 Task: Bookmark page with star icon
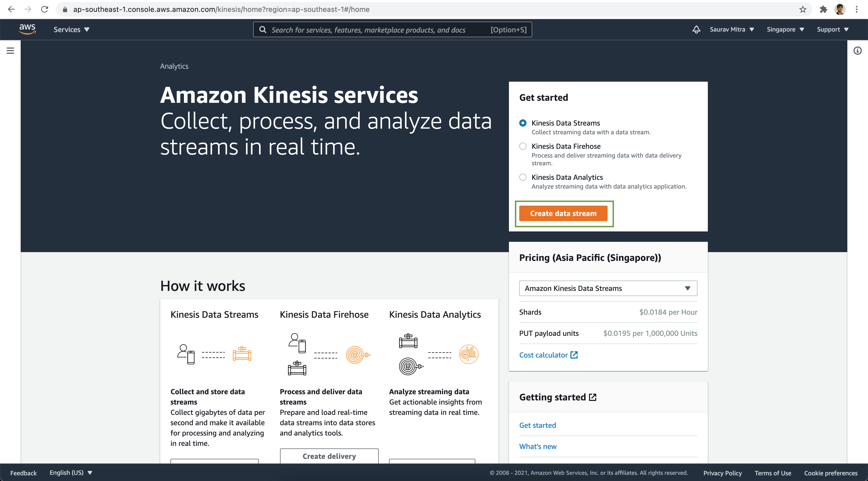tap(803, 9)
